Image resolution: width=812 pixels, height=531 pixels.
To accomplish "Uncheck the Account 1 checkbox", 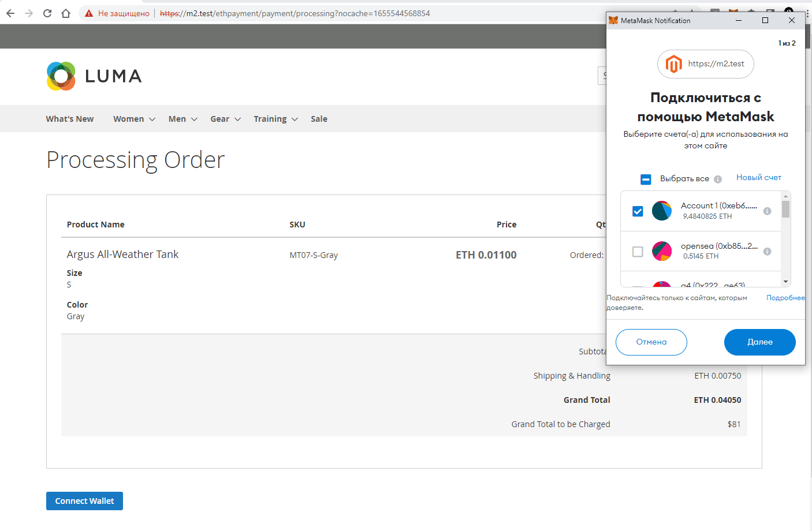I will [638, 211].
